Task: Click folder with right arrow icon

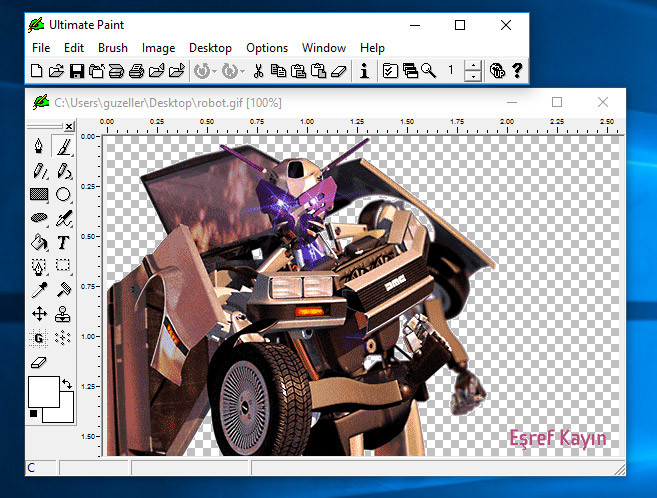Action: (x=176, y=70)
